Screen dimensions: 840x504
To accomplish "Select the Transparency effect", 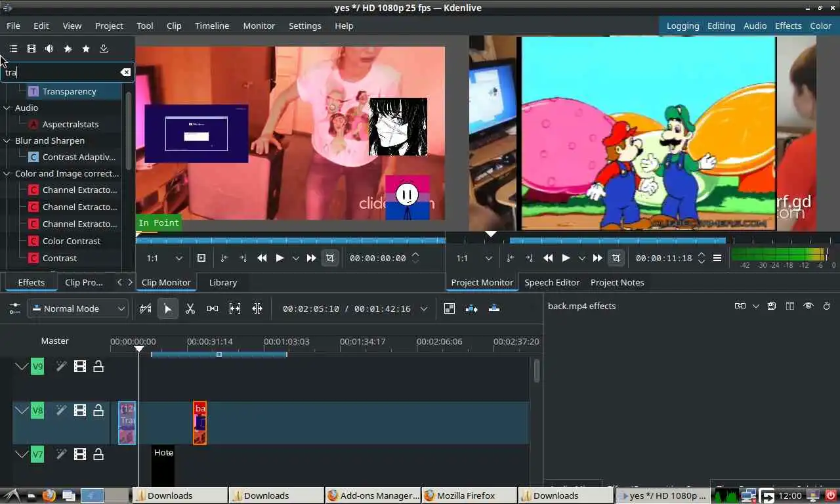I will (69, 91).
